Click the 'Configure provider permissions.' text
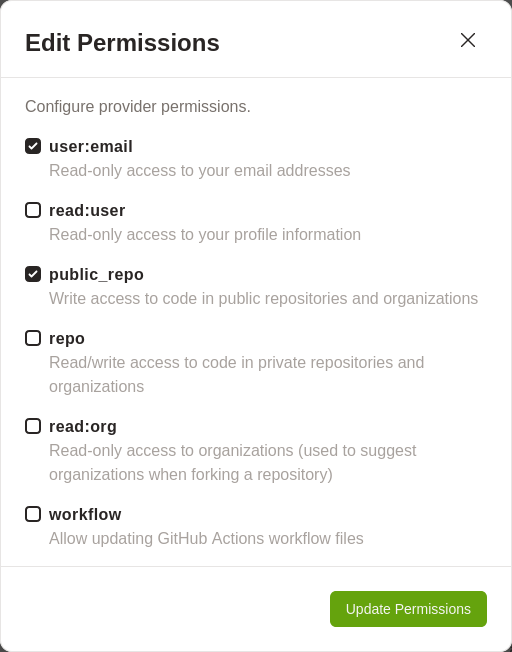 138,106
